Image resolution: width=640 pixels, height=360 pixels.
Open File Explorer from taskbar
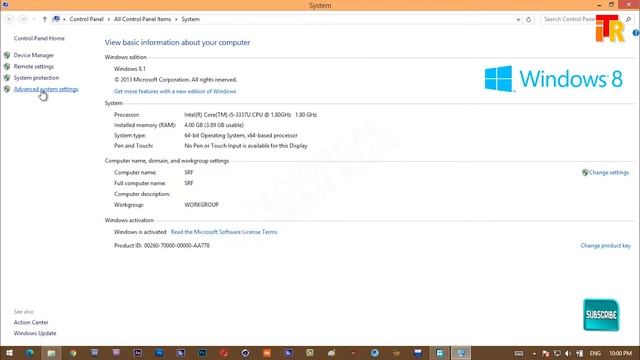pyautogui.click(x=51, y=353)
